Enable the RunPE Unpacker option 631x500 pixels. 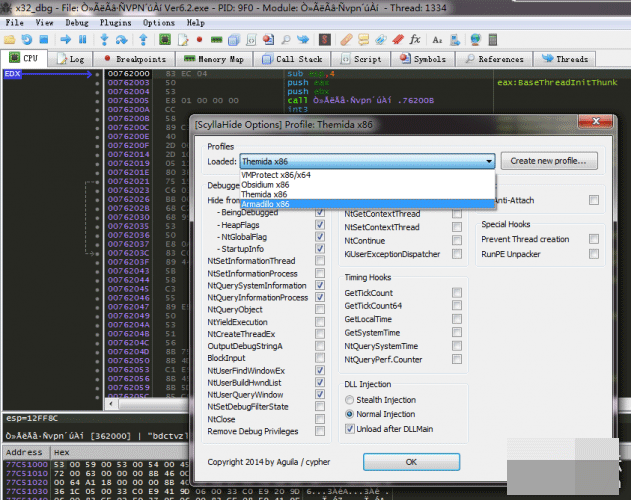(x=594, y=254)
